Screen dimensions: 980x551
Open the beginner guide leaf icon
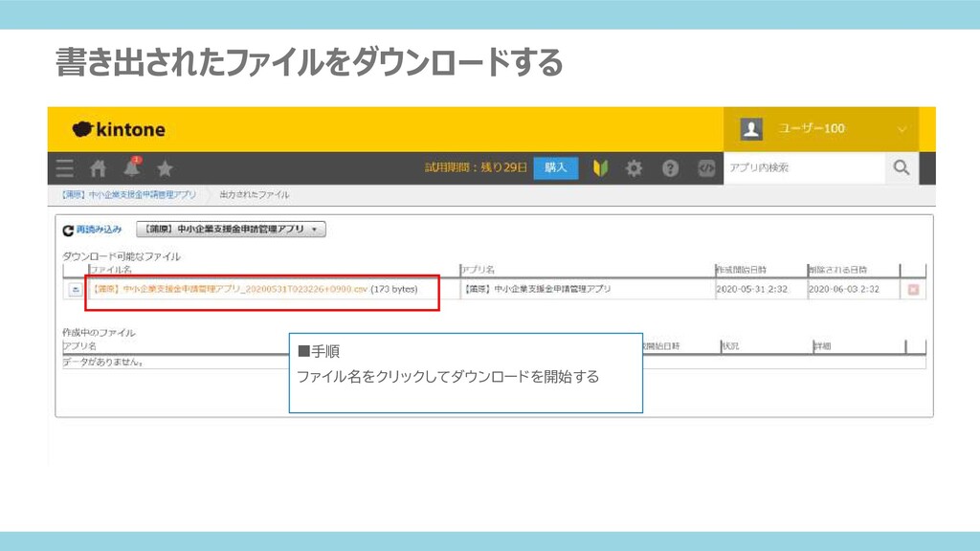click(600, 168)
